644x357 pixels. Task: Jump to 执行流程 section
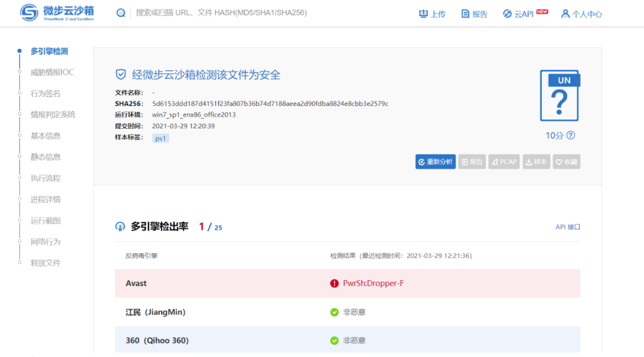[45, 178]
